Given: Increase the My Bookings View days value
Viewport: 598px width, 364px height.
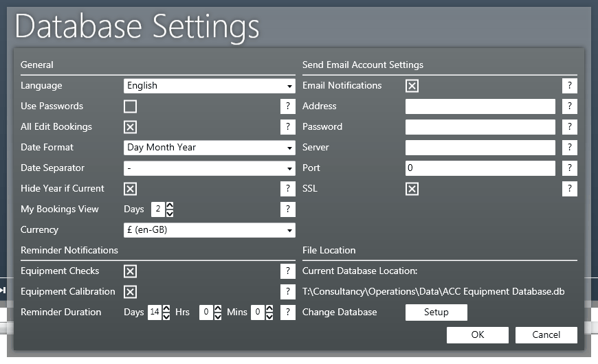Looking at the screenshot, I should click(x=170, y=205).
